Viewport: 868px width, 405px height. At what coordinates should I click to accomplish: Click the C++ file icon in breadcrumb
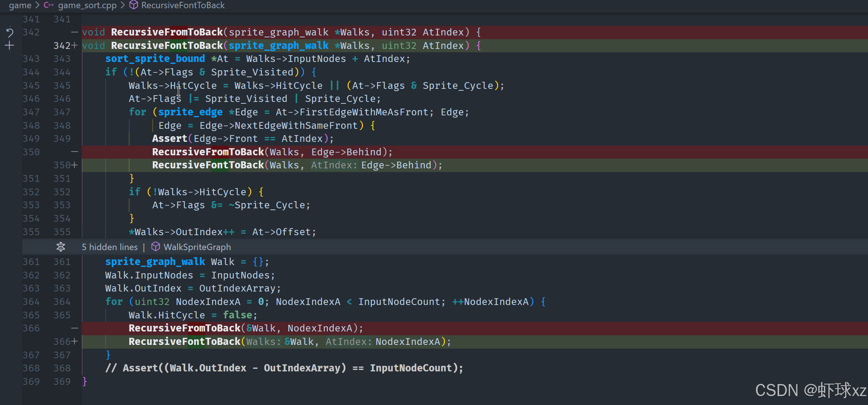tap(49, 5)
